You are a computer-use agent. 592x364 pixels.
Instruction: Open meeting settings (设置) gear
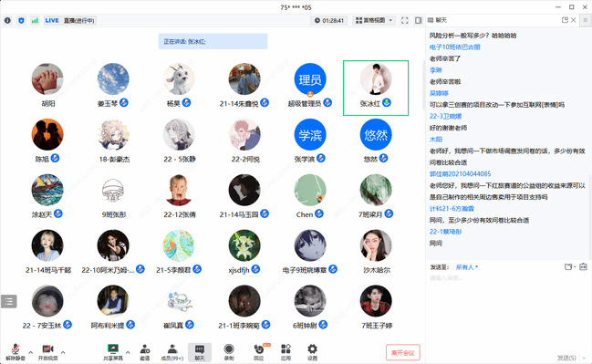(x=312, y=352)
